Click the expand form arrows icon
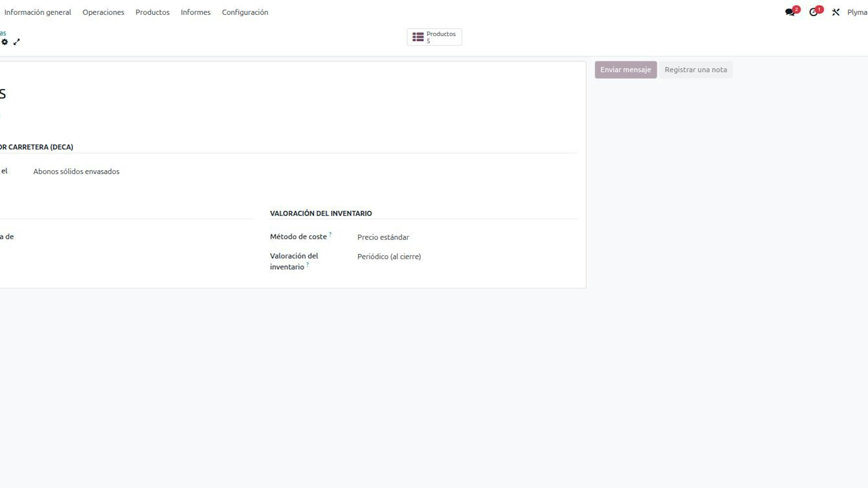Image resolution: width=868 pixels, height=488 pixels. [x=17, y=42]
